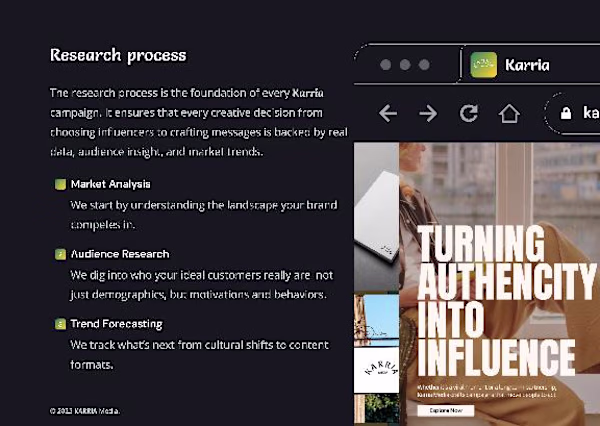Click the first window control dot

click(x=386, y=65)
